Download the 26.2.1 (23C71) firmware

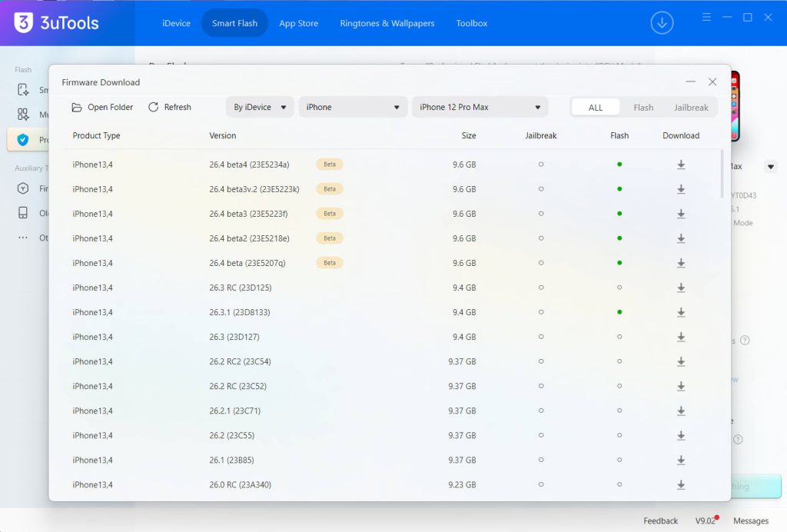(x=681, y=411)
